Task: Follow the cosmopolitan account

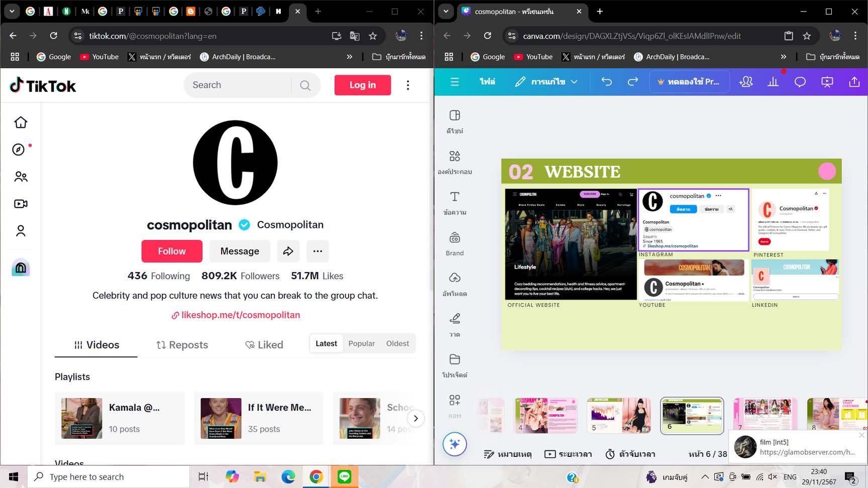Action: coord(172,251)
